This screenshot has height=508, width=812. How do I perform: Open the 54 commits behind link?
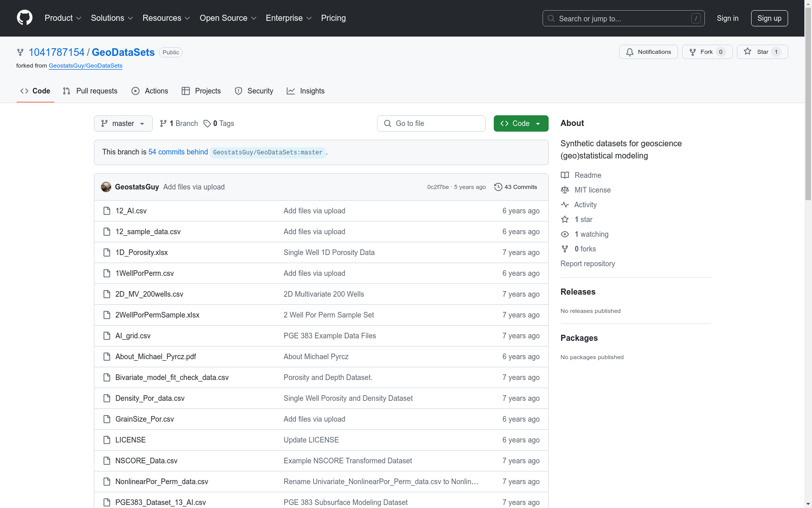178,152
